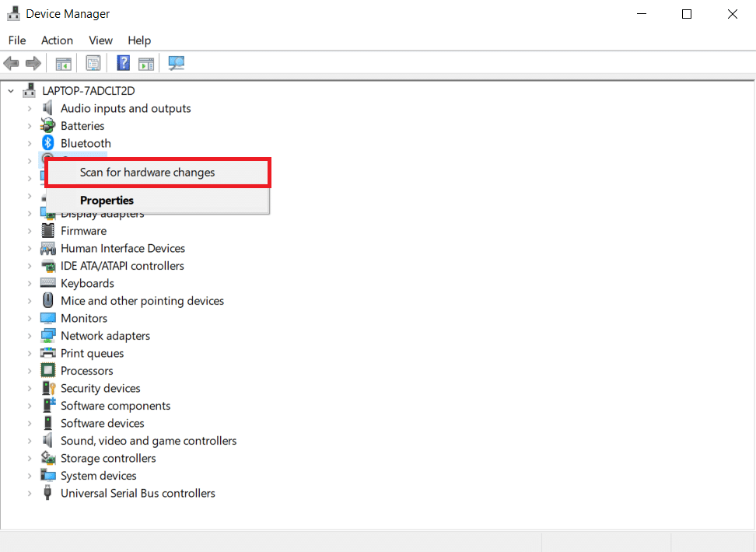Screen dimensions: 756x552
Task: Click the System devices icon
Action: click(x=47, y=475)
